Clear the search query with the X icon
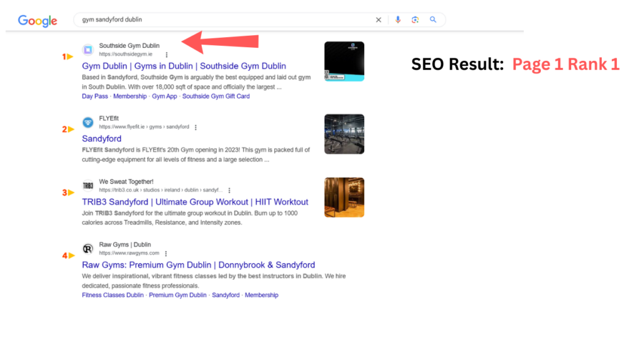644x362 pixels. point(378,19)
